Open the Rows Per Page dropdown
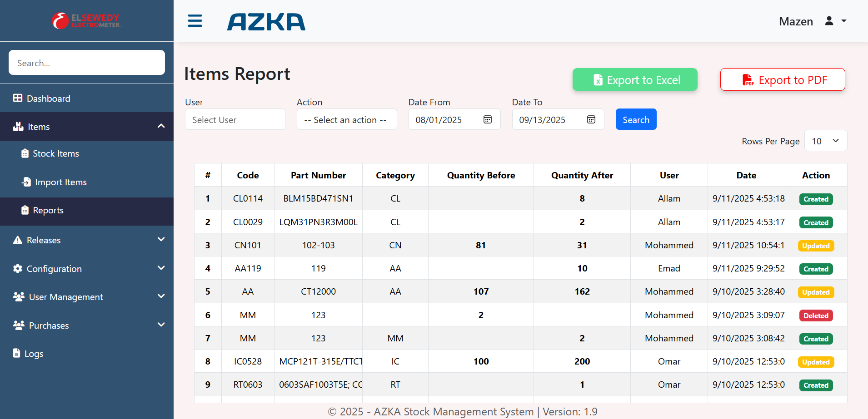868x419 pixels. 825,141
